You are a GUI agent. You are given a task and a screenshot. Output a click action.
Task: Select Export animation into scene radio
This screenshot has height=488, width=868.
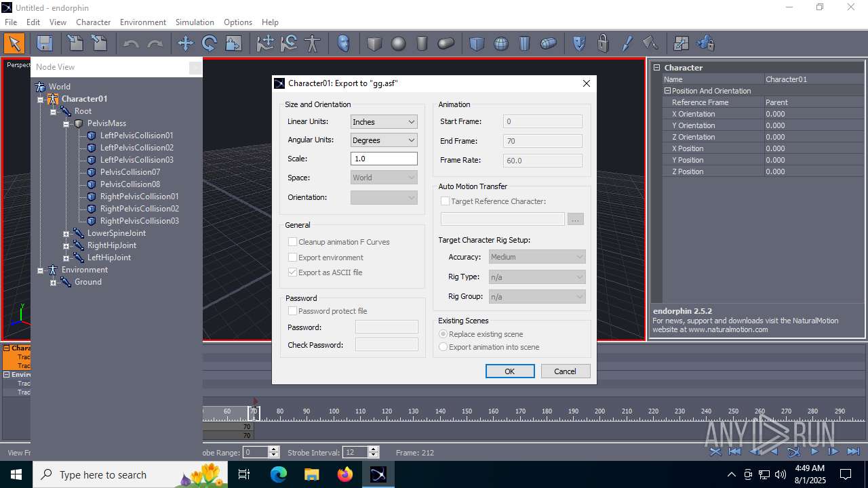tap(443, 347)
